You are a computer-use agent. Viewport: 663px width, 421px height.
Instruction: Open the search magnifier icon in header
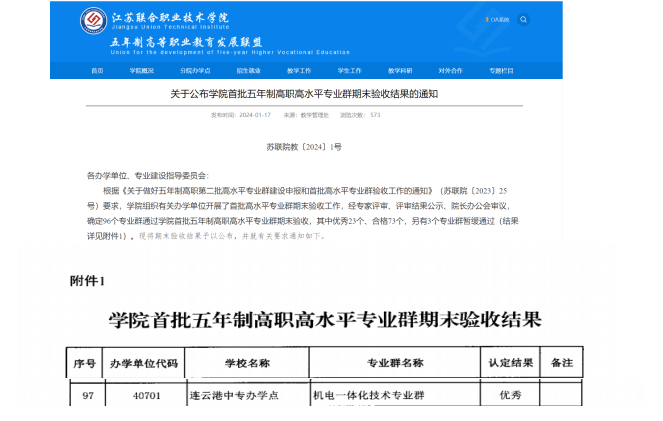pyautogui.click(x=523, y=19)
